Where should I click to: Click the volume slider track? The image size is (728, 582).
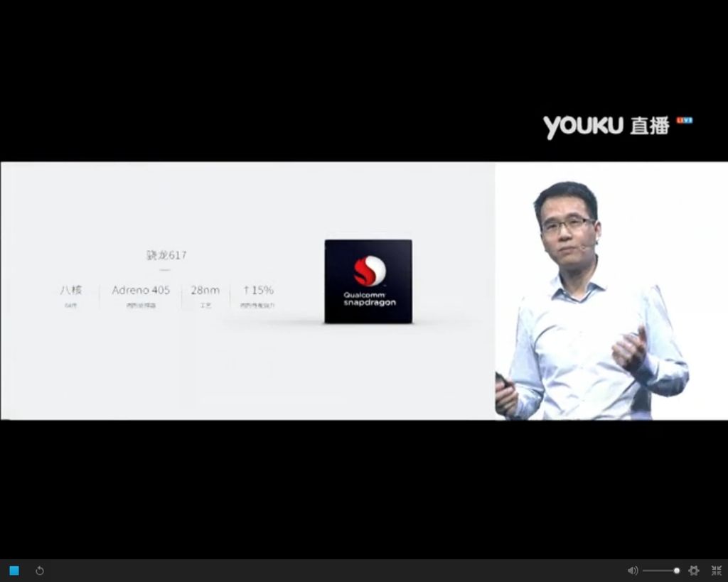click(x=658, y=571)
